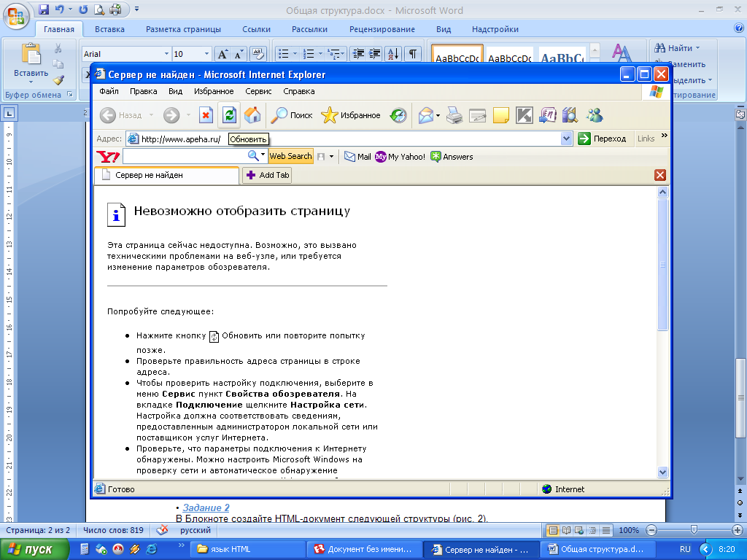Click the Forward green arrow in IE
This screenshot has height=560, width=747.
[171, 114]
